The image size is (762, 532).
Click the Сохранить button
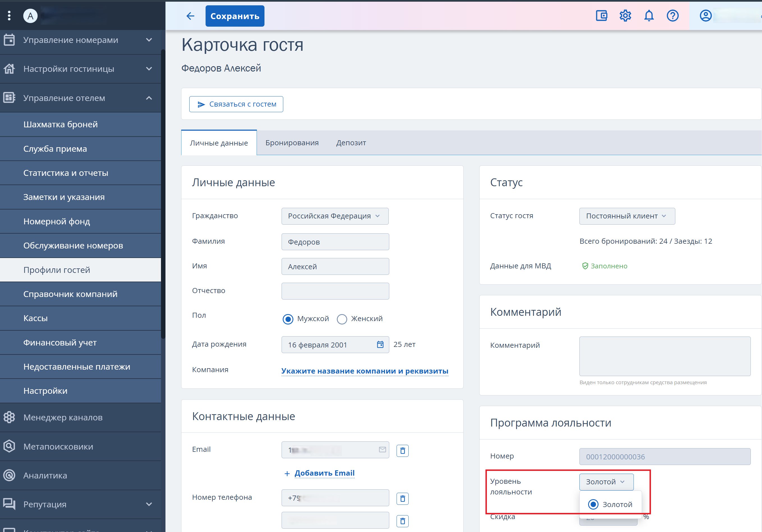pos(235,16)
